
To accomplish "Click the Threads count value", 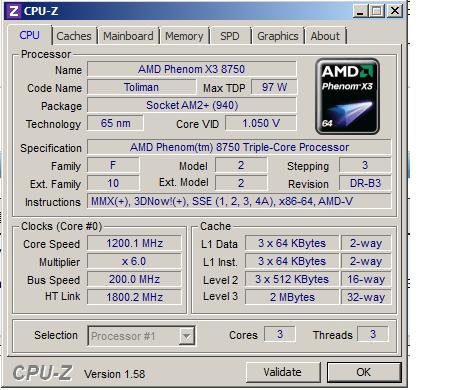I will click(x=373, y=334).
